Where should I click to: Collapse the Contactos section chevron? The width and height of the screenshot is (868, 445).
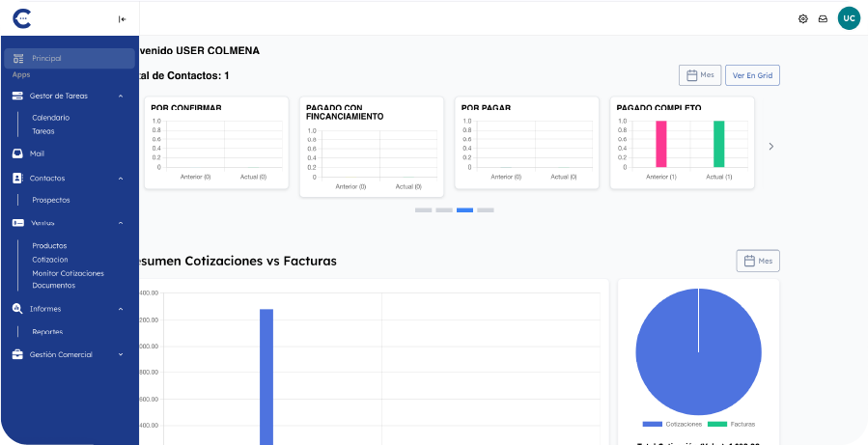(121, 179)
